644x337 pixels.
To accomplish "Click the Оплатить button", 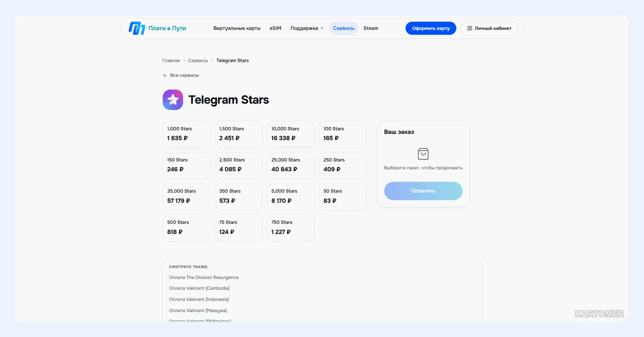I will pyautogui.click(x=423, y=191).
